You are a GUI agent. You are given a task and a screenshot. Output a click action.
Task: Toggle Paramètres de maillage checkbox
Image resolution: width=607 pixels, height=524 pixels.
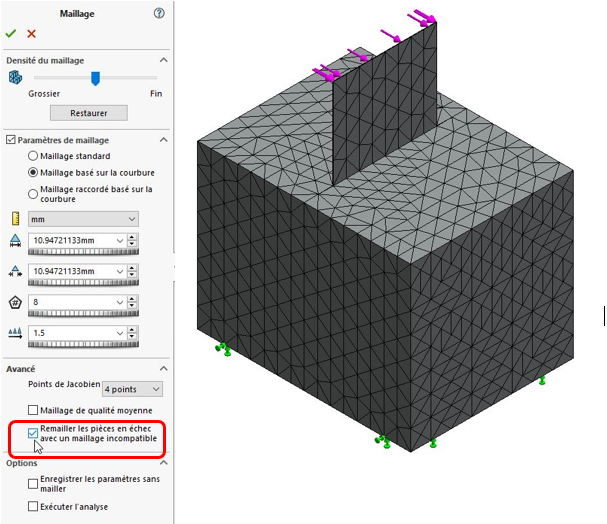click(x=11, y=140)
